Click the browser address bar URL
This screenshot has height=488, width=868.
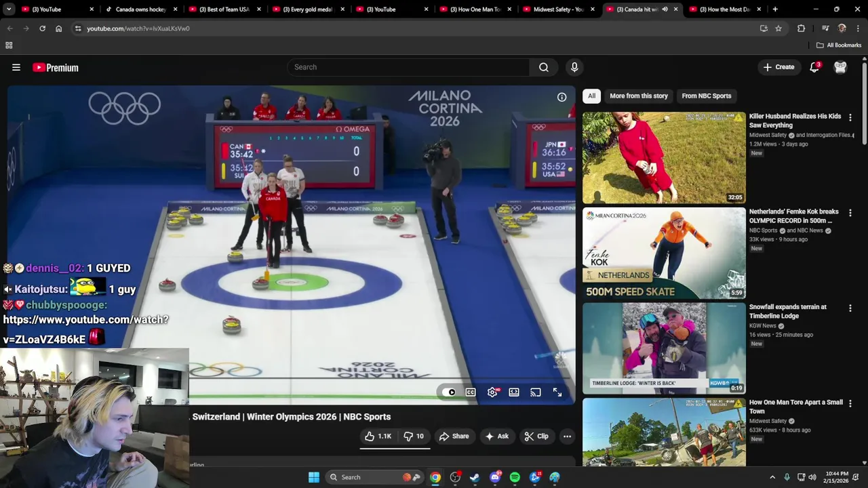click(138, 28)
